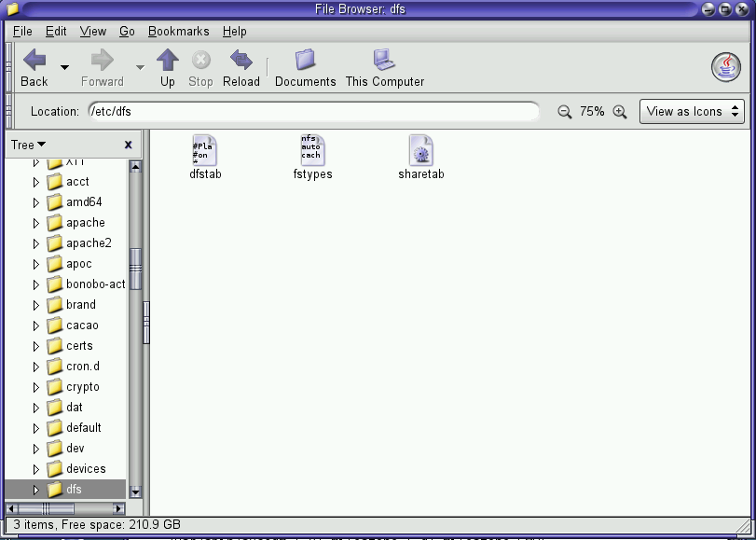Open the Back button's dropdown arrow
Screen dimensions: 756x540
[62, 67]
